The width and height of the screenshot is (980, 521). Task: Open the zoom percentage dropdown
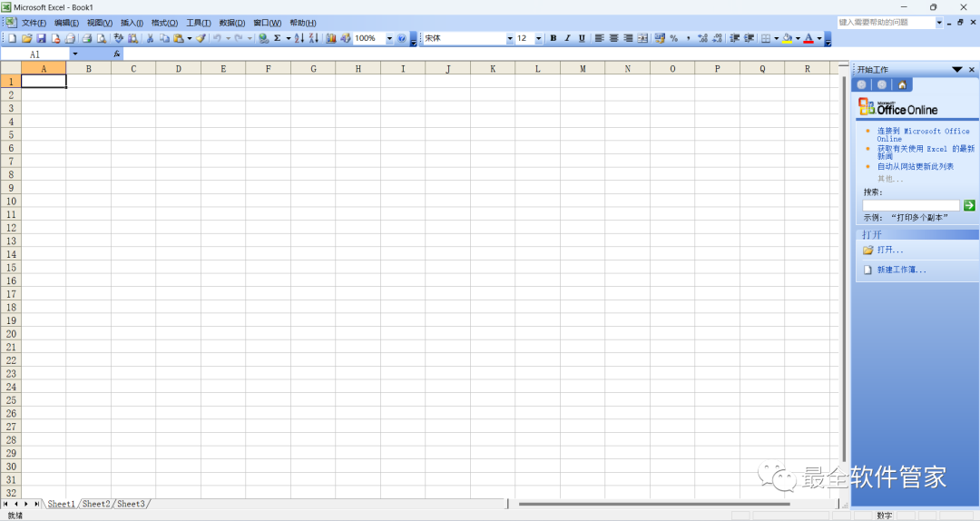tap(389, 38)
